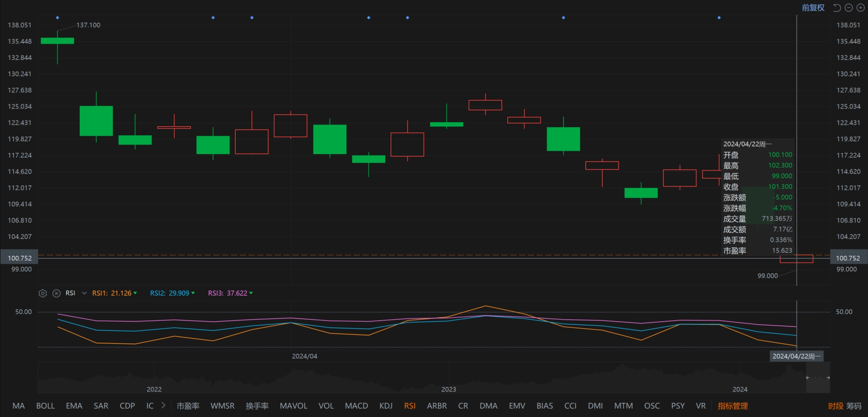This screenshot has height=417, width=868.
Task: Open 指标管理 indicator management
Action: (x=733, y=406)
